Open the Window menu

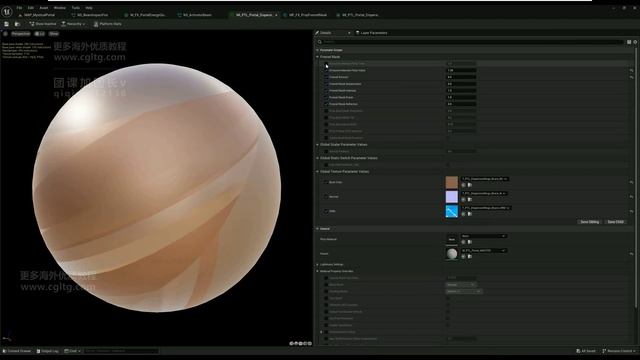click(60, 8)
